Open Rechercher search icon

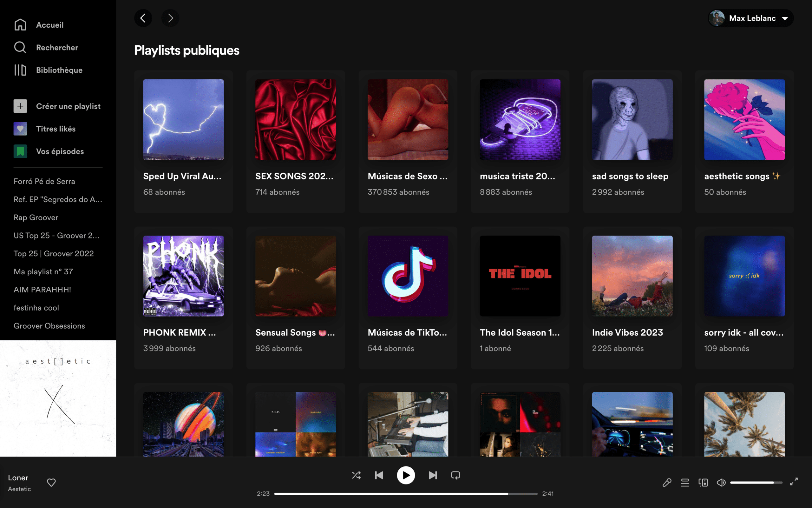20,47
